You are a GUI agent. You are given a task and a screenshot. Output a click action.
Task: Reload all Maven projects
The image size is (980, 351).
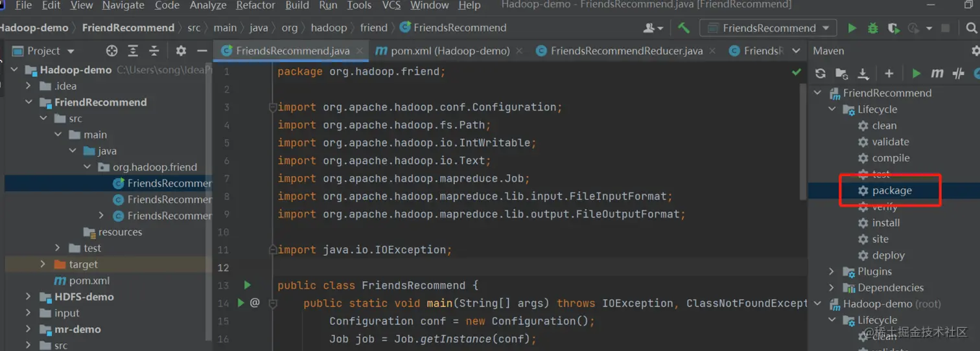click(x=821, y=73)
